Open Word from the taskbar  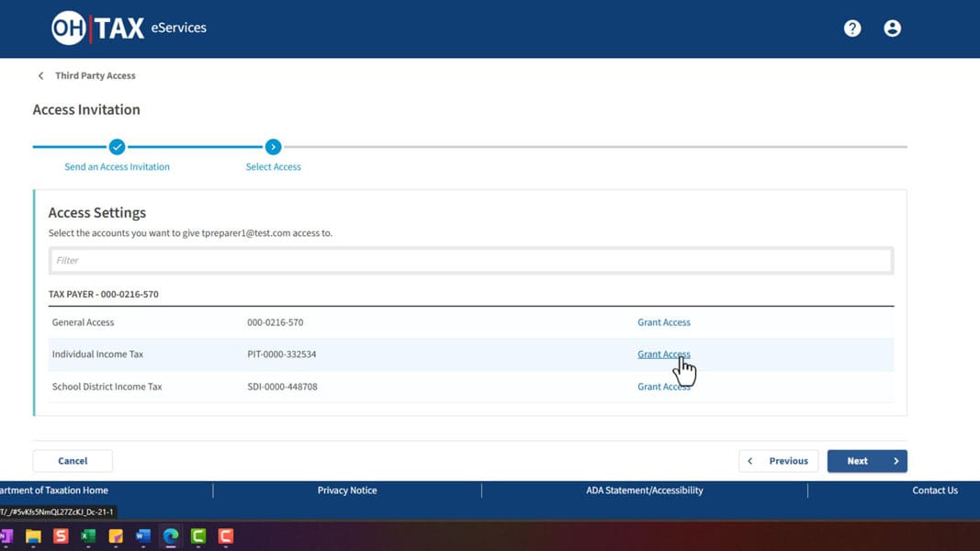[143, 536]
